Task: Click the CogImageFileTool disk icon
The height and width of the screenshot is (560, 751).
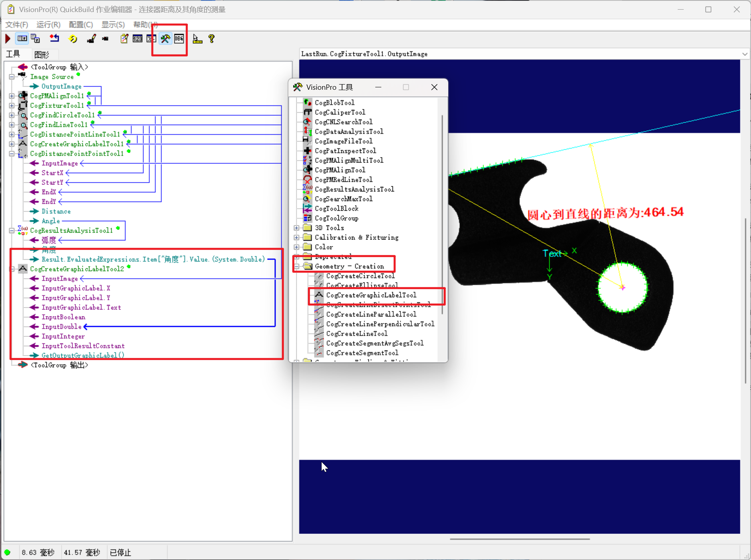Action: [x=306, y=141]
